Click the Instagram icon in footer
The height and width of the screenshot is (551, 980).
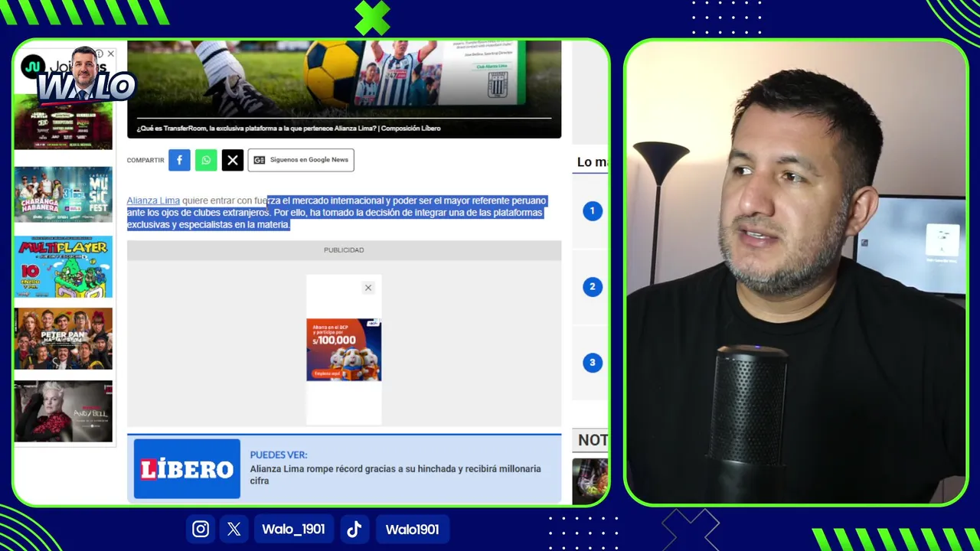(x=201, y=530)
